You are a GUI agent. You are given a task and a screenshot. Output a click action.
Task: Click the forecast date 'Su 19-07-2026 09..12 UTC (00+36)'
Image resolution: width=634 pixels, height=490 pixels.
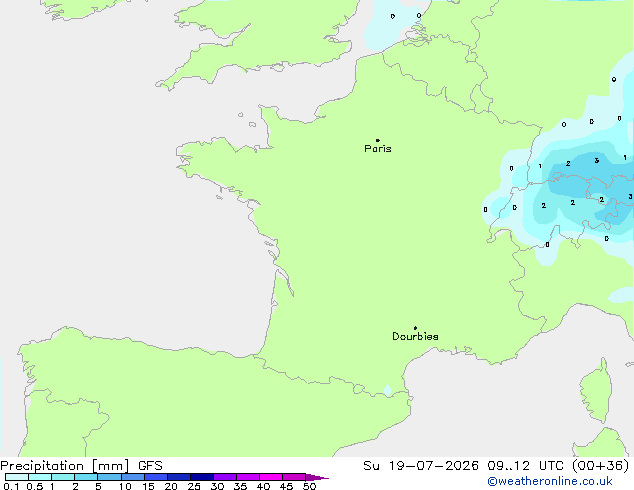point(496,466)
